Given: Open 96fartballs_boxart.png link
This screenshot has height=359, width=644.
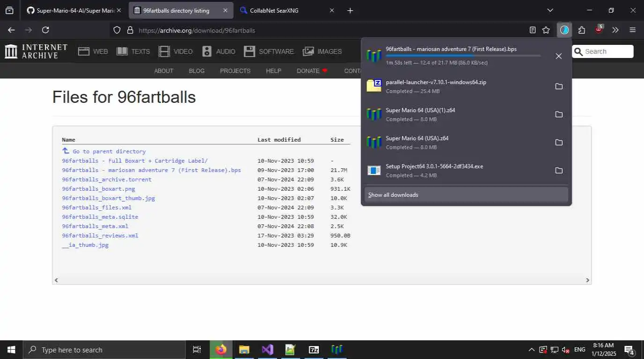Looking at the screenshot, I should click(x=98, y=189).
